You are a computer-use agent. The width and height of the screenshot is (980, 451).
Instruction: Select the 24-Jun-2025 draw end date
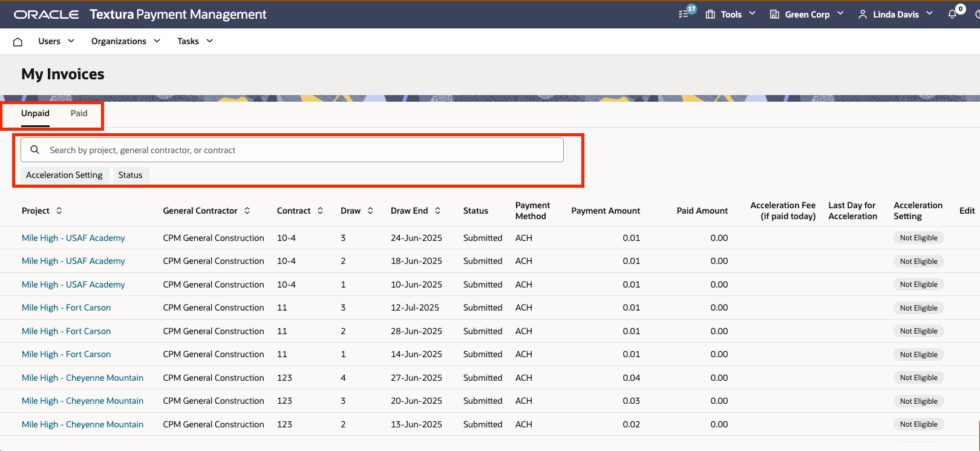point(416,238)
